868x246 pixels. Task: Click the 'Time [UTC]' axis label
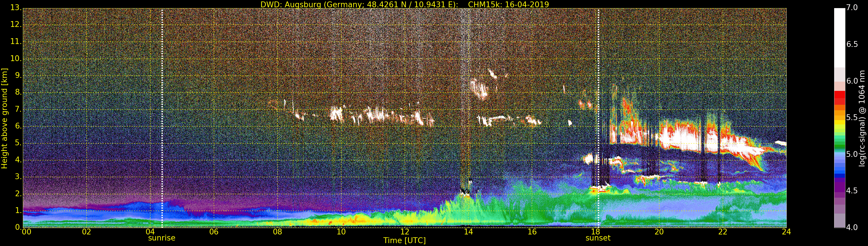404,241
